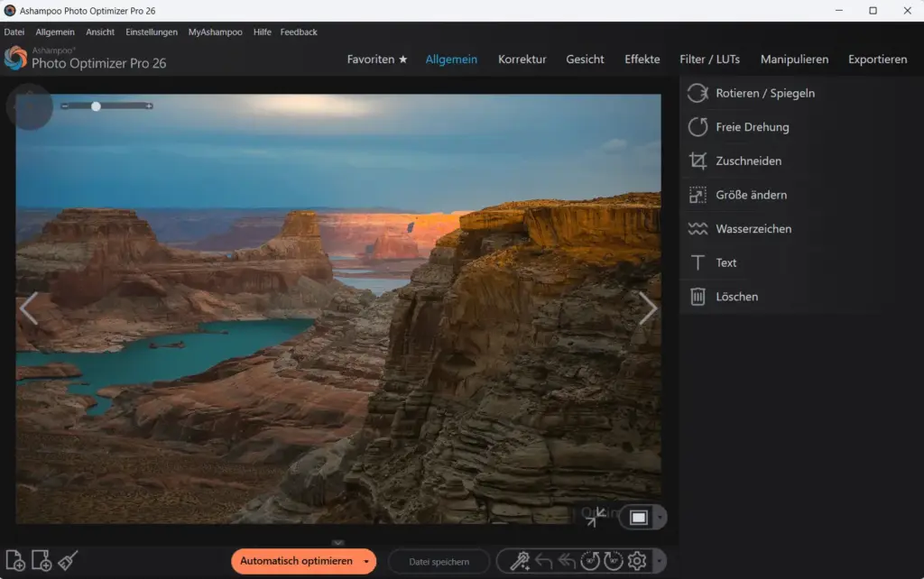Viewport: 924px width, 579px height.
Task: Open the view mode dropdown arrow
Action: coord(660,516)
